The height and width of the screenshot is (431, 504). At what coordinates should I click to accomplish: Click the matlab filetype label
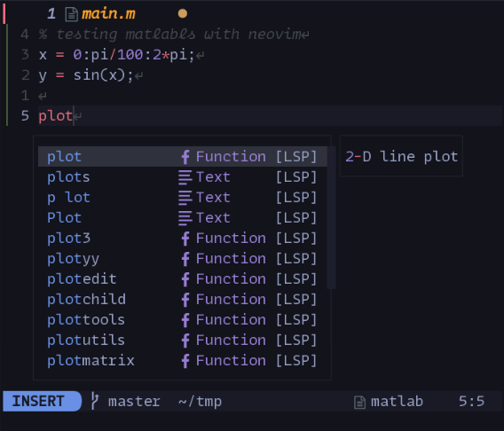[x=397, y=402]
